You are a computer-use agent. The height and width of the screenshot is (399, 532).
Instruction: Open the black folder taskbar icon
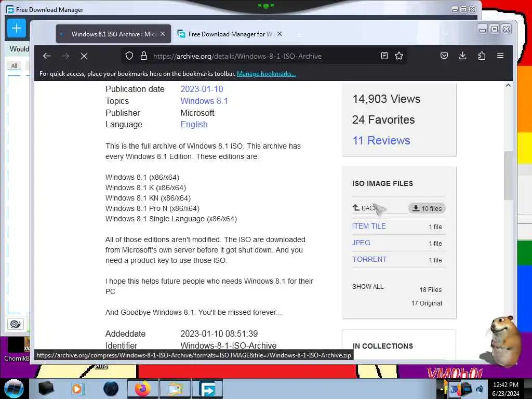click(46, 389)
